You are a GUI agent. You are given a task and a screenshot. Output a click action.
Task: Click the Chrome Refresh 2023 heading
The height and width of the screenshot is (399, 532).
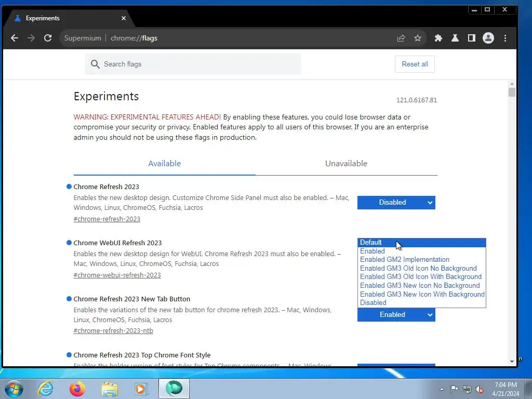[x=106, y=187]
